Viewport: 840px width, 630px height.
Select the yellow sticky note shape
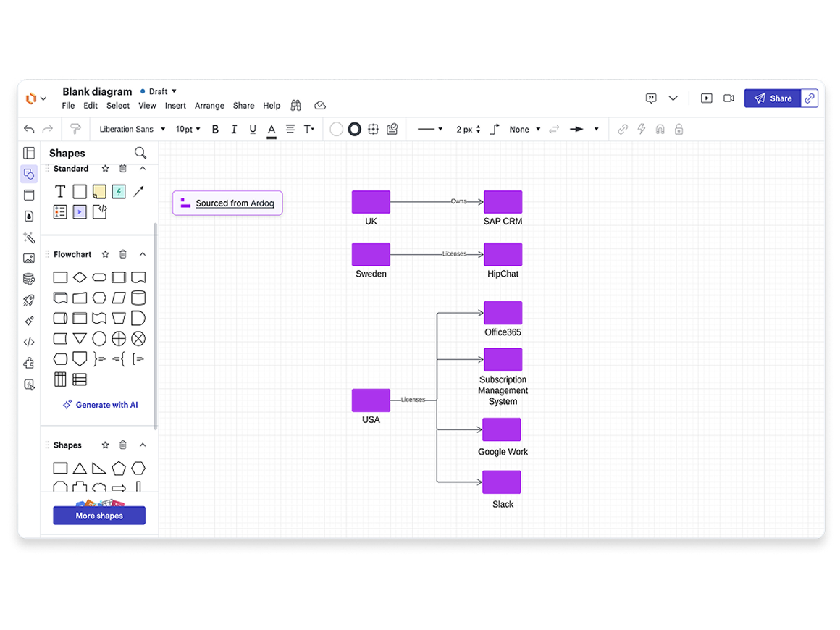coord(99,191)
